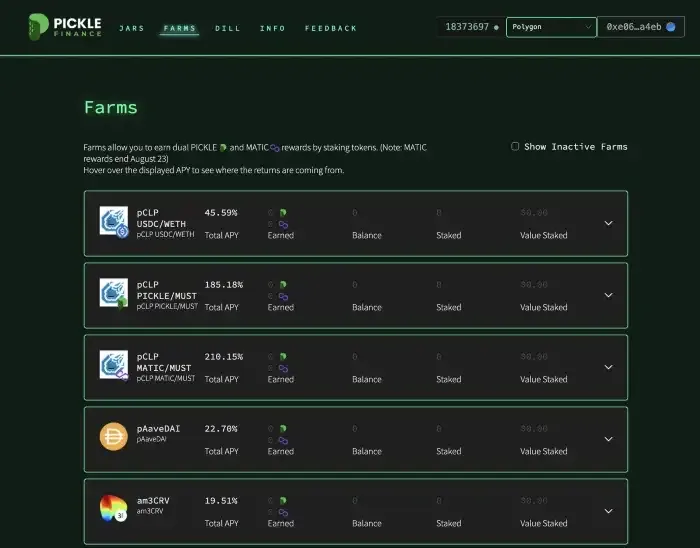The width and height of the screenshot is (700, 548).
Task: Click PICKLE earned icon in pAaveDAI row
Action: coord(283,428)
